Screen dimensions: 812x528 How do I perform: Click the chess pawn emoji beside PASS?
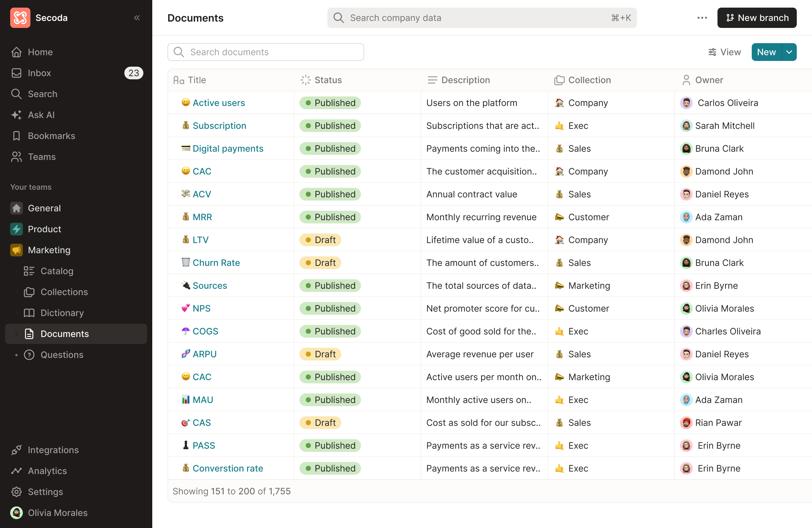(186, 445)
